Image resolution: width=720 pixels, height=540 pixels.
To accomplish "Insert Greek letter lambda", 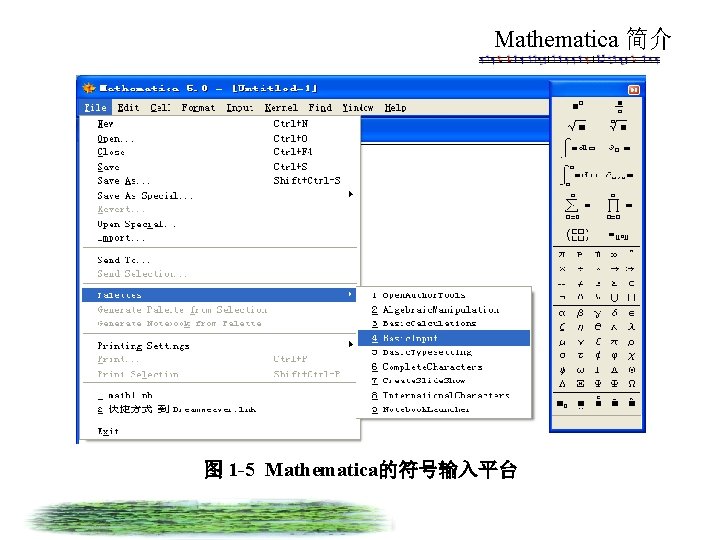I will 632,326.
